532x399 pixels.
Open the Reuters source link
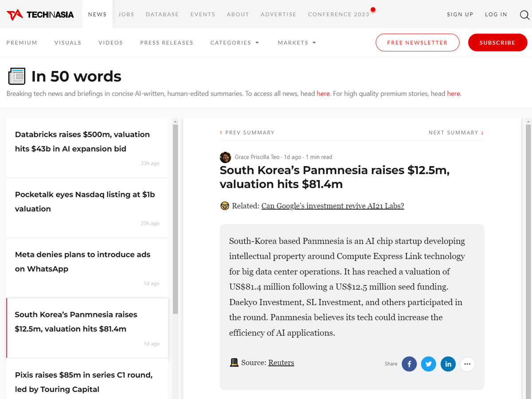281,363
